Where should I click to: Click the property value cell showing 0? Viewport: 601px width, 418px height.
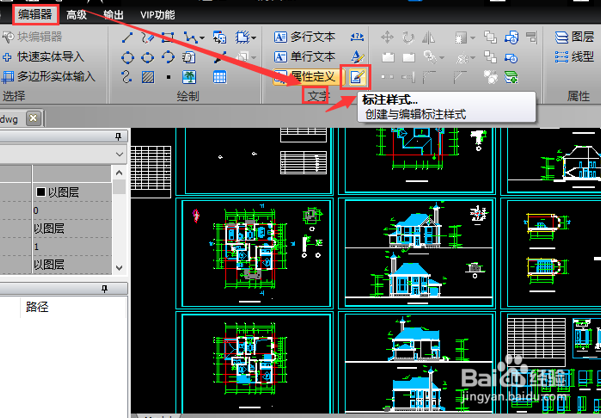coord(72,210)
